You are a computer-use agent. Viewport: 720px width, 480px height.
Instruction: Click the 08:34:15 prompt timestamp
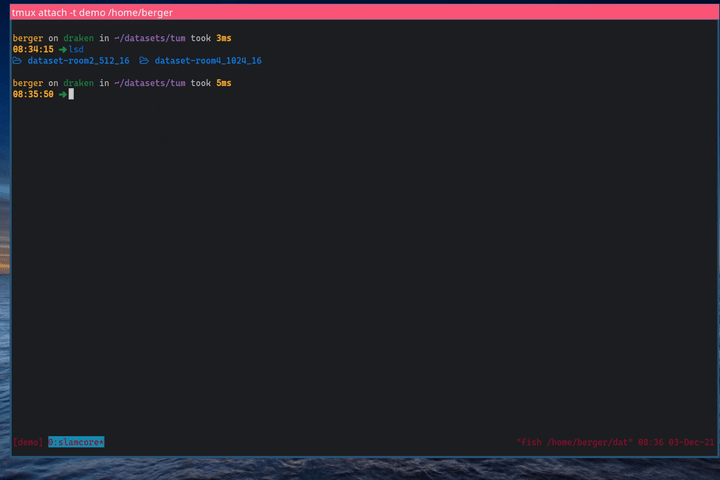click(x=33, y=49)
